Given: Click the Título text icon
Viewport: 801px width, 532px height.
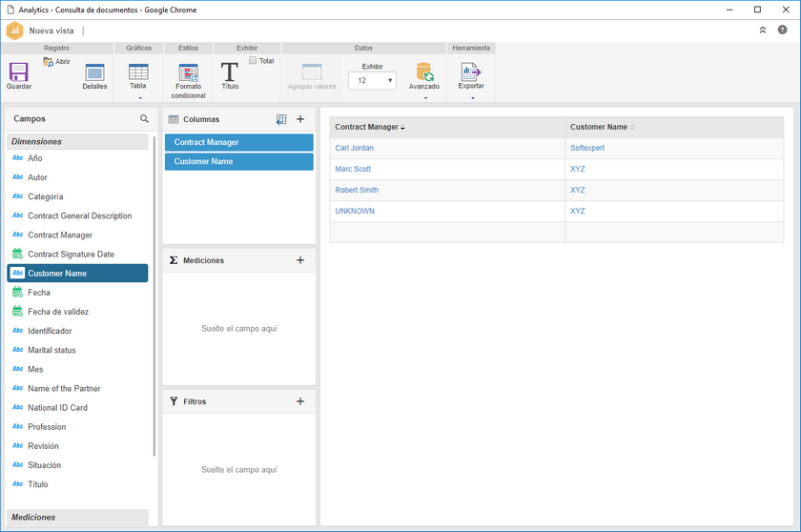Looking at the screenshot, I should 230,72.
